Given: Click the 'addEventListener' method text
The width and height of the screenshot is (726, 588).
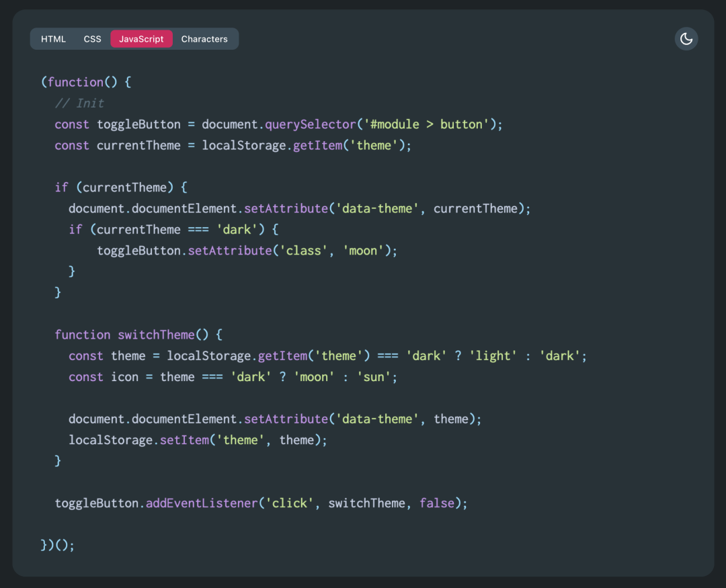Looking at the screenshot, I should 202,503.
